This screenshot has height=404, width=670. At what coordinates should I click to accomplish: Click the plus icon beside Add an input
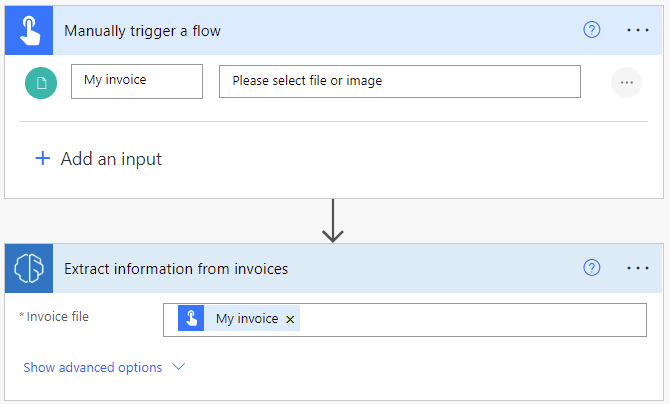click(x=43, y=158)
